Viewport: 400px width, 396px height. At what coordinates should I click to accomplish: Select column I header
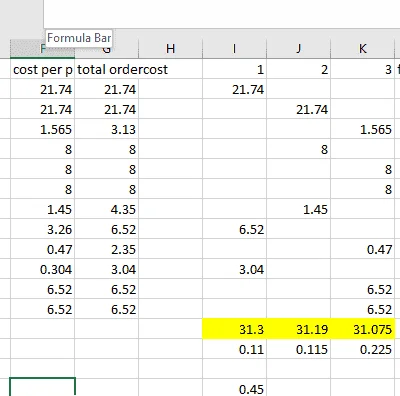234,49
